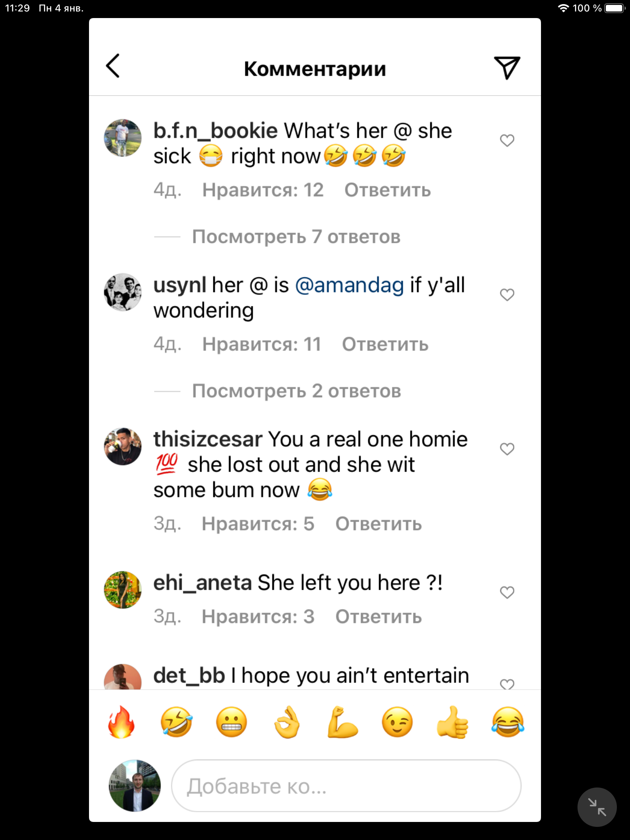Focus the Добавьте комментарий input field

tap(346, 786)
